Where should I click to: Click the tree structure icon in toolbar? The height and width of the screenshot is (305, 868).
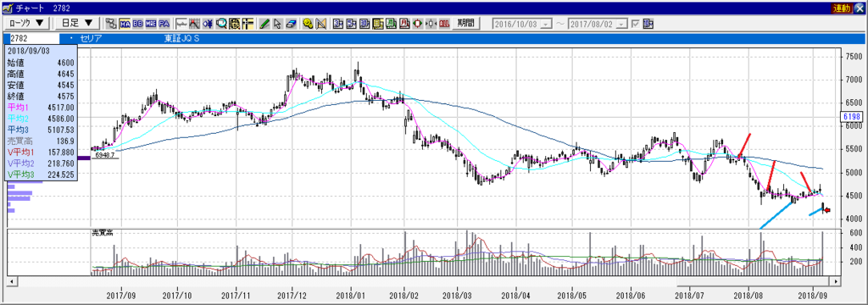pyautogui.click(x=110, y=23)
